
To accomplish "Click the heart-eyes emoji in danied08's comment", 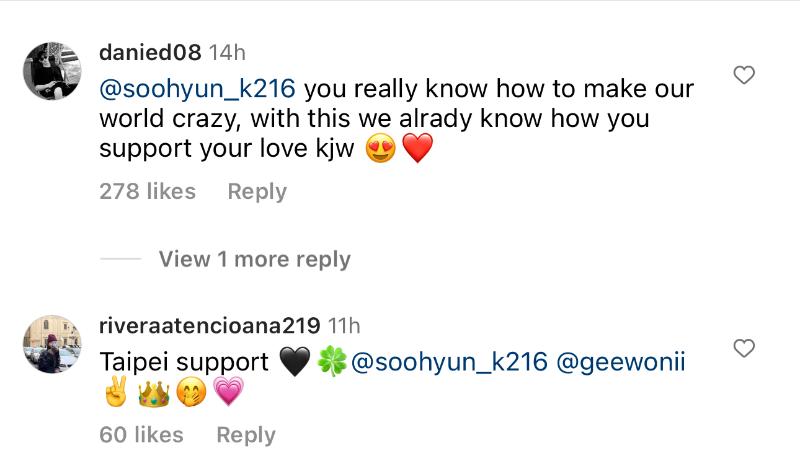I will click(381, 150).
